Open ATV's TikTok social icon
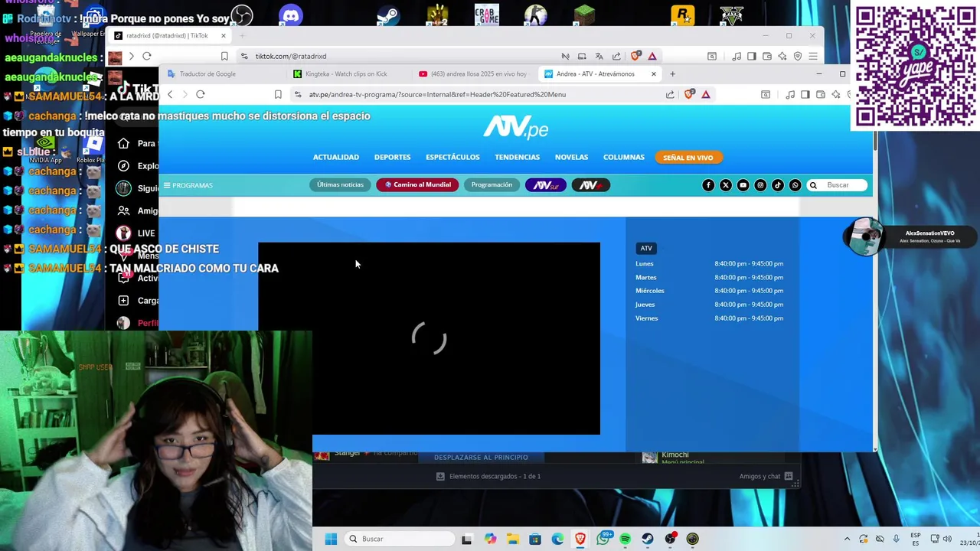Image resolution: width=980 pixels, height=551 pixels. pos(778,185)
